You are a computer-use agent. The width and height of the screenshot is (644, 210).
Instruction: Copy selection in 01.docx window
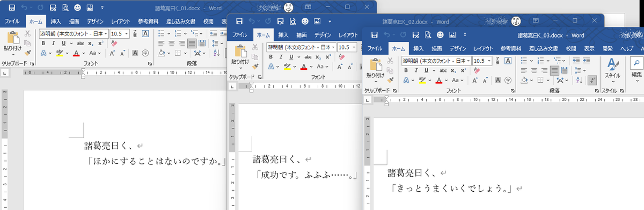pos(27,43)
